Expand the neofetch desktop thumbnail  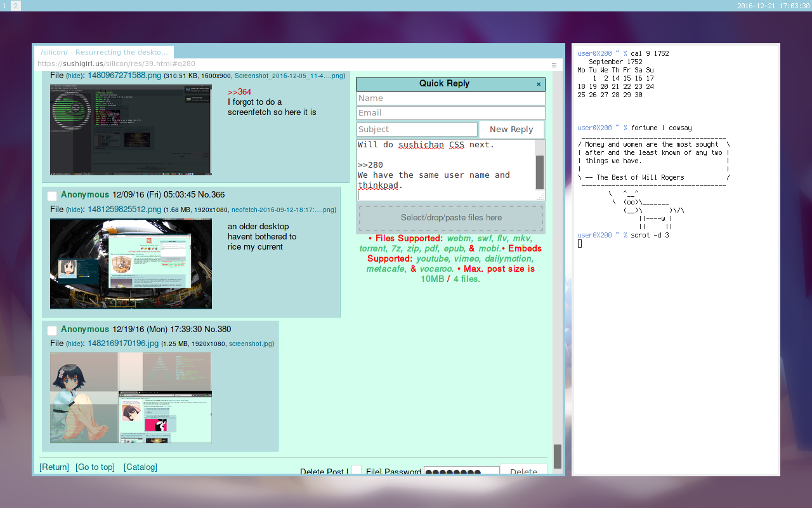point(131,264)
